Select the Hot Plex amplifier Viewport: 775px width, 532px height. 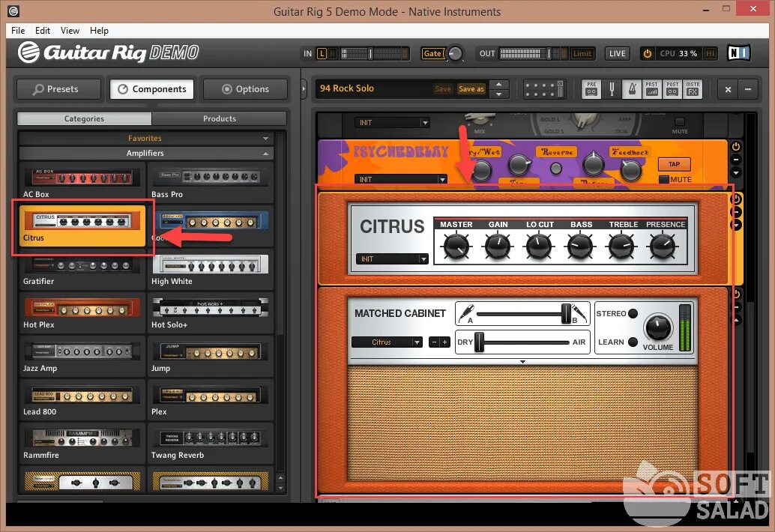pyautogui.click(x=82, y=312)
